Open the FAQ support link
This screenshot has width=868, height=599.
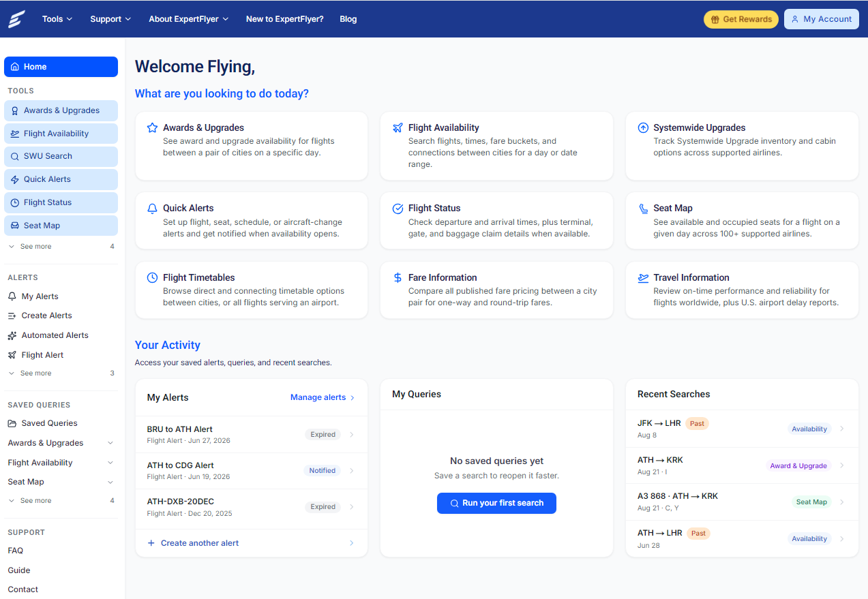(x=16, y=551)
